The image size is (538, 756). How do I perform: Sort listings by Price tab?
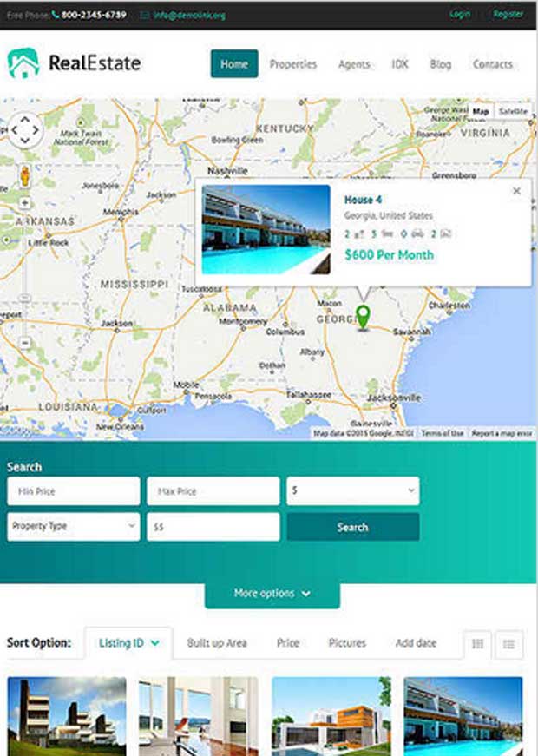point(288,642)
